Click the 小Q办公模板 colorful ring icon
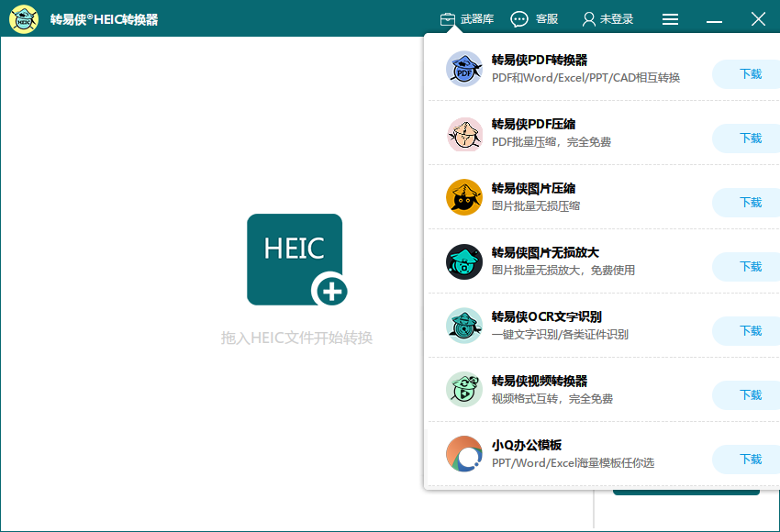 click(x=464, y=453)
